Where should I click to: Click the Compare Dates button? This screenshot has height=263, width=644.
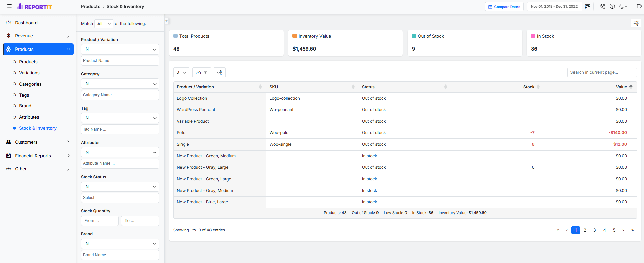[504, 7]
